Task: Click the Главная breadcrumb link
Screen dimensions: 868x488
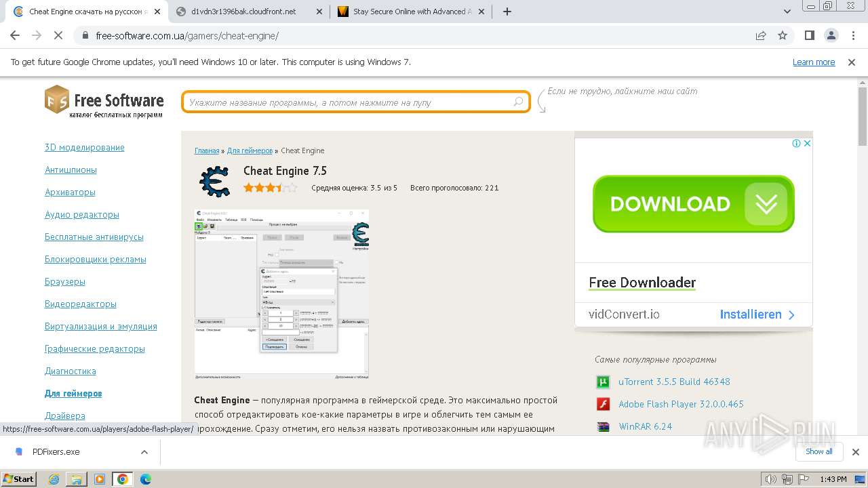Action: (207, 150)
